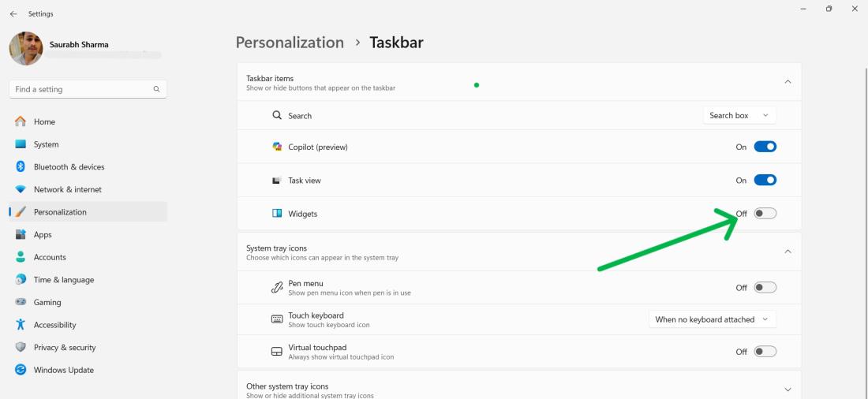
Task: Go to Time & language settings
Action: tap(63, 280)
